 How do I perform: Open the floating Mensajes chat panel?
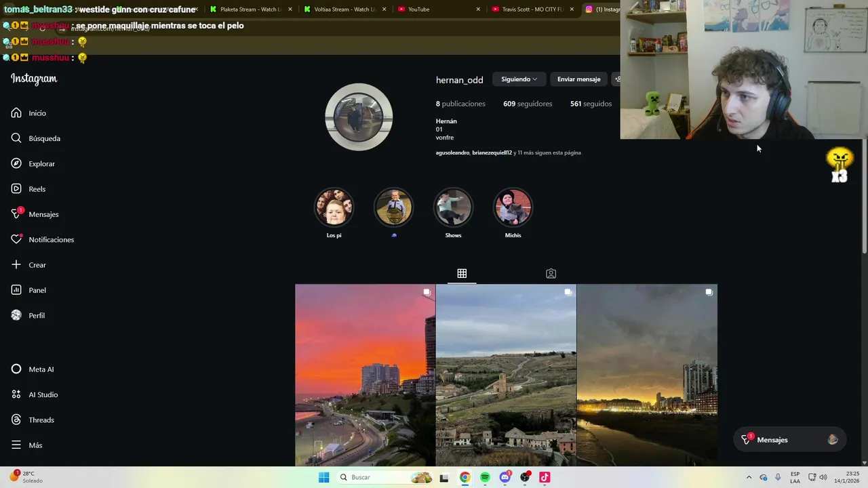[790, 440]
